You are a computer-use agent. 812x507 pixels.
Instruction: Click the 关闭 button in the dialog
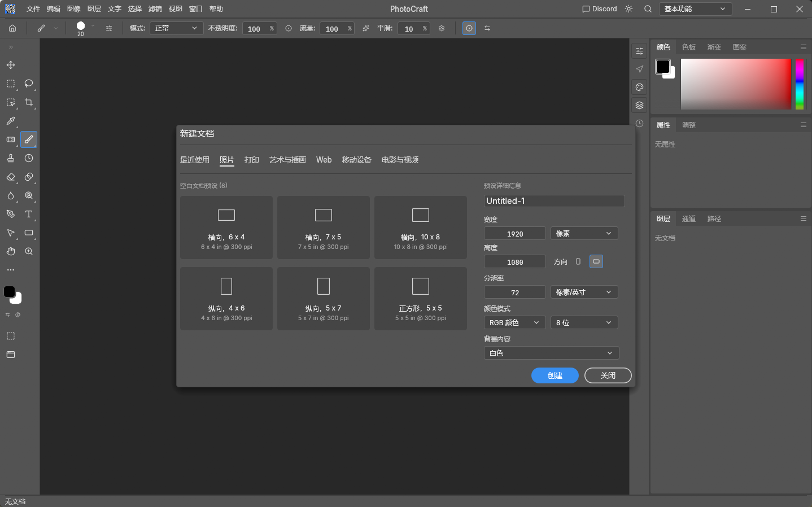[608, 375]
